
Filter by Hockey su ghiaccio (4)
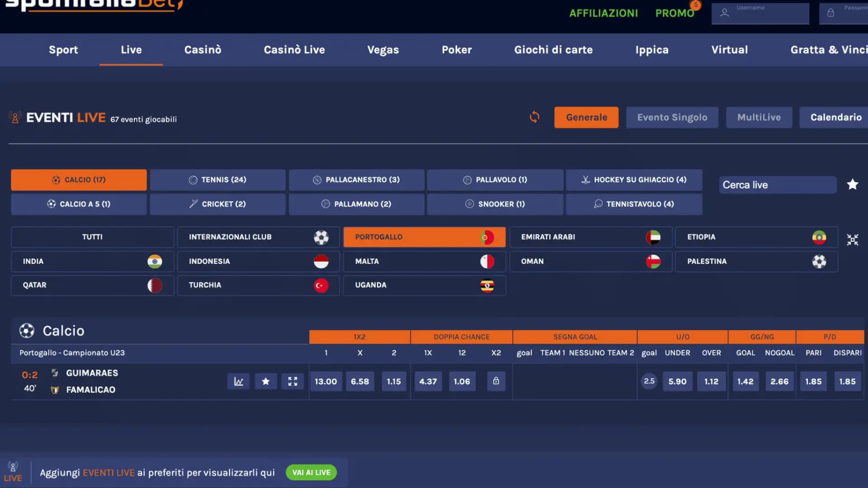pos(634,180)
